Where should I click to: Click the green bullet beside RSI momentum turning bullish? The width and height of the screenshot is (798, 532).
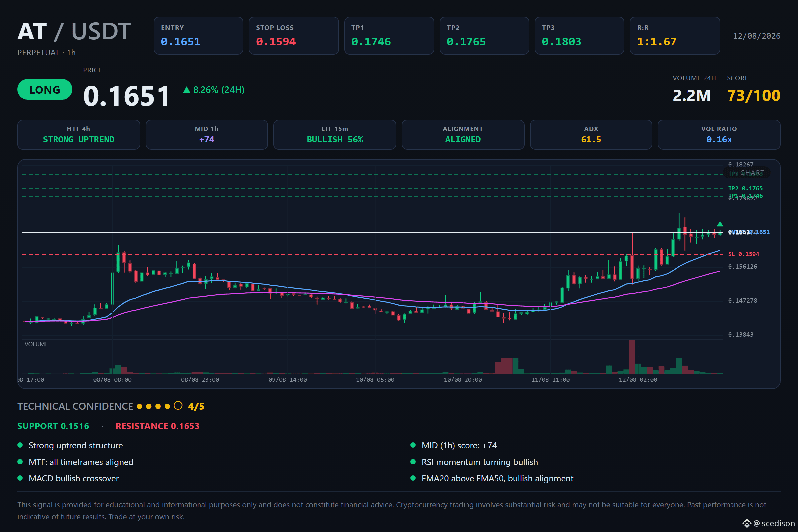tap(413, 462)
